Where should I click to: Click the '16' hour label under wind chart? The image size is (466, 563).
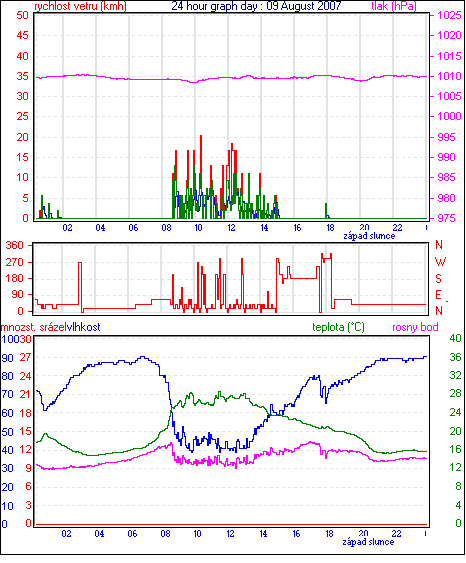point(297,228)
